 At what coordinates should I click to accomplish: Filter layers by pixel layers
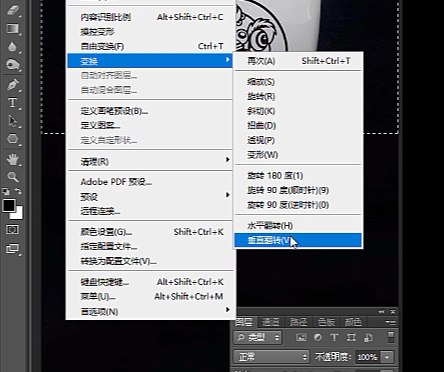[301, 337]
